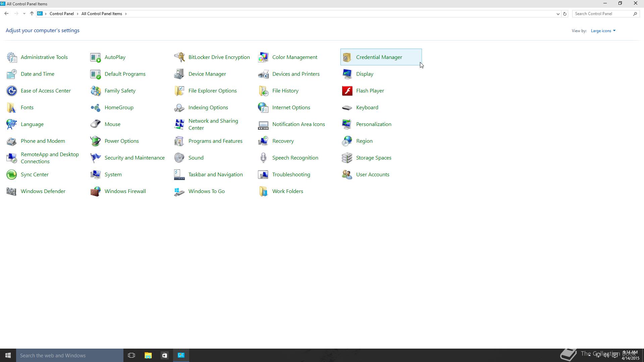The image size is (644, 362).
Task: Open the Administrative Tools icon
Action: click(x=12, y=57)
